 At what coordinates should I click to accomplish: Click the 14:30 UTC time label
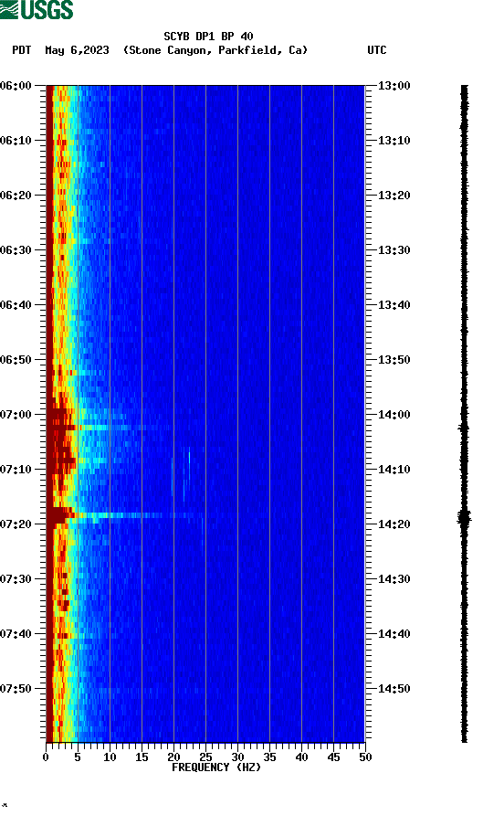pos(394,579)
